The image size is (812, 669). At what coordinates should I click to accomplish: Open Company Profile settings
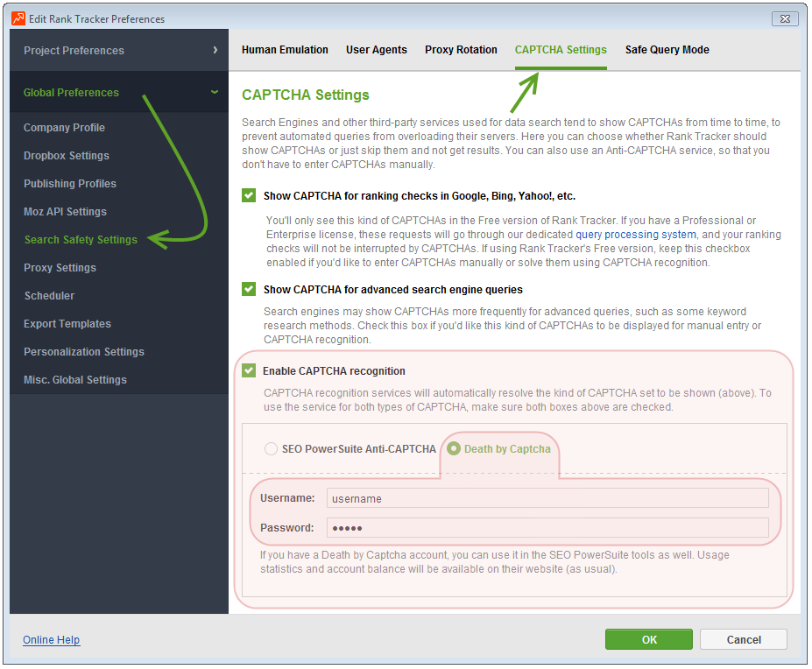click(x=64, y=127)
